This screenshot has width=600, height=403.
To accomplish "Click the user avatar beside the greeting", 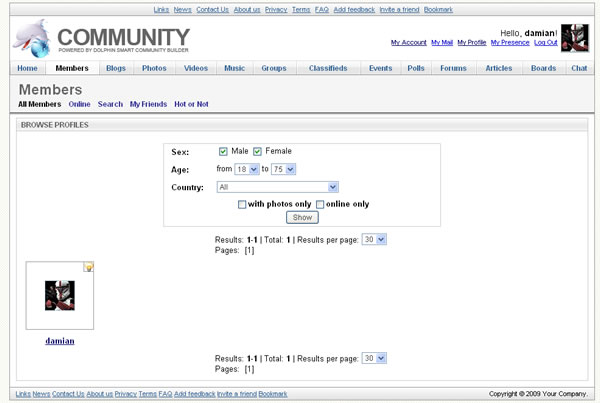I will coord(574,38).
